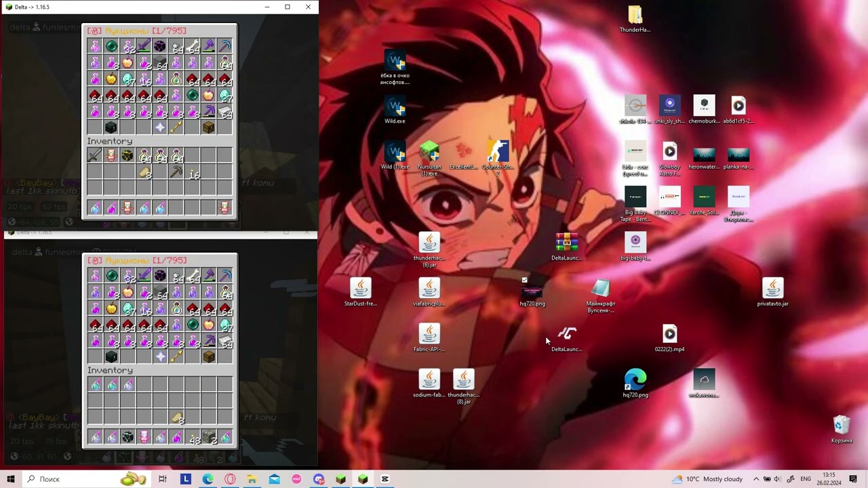Open the Windows Start menu
The image size is (868, 488).
point(11,479)
